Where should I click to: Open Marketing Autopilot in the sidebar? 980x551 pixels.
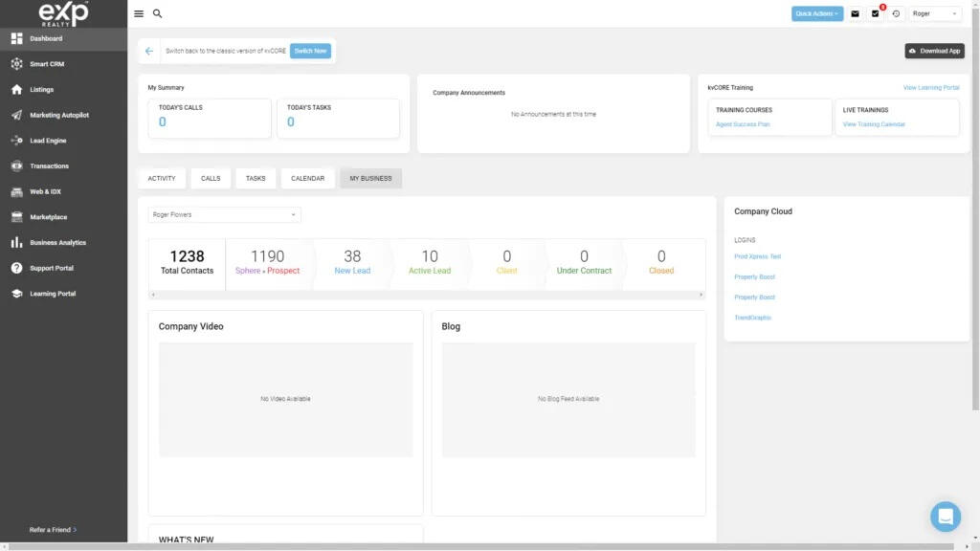(59, 115)
